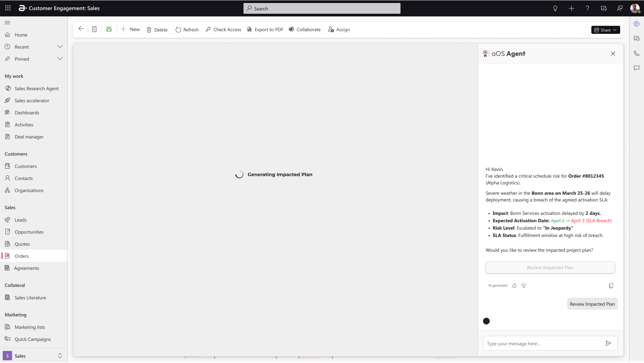The width and height of the screenshot is (644, 363).
Task: Open the chat bubble icon in right rail
Action: [637, 68]
